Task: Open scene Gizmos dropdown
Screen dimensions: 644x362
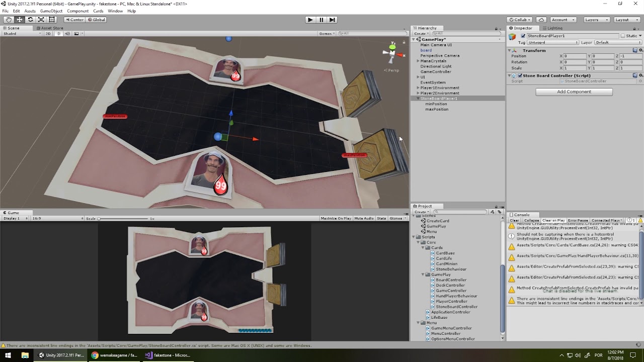Action: pyautogui.click(x=327, y=34)
